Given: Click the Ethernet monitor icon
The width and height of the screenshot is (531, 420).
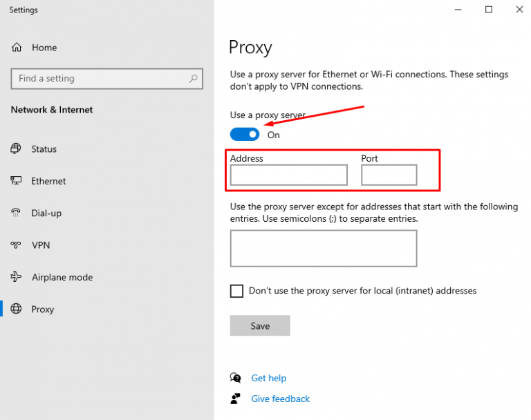Looking at the screenshot, I should tap(16, 180).
